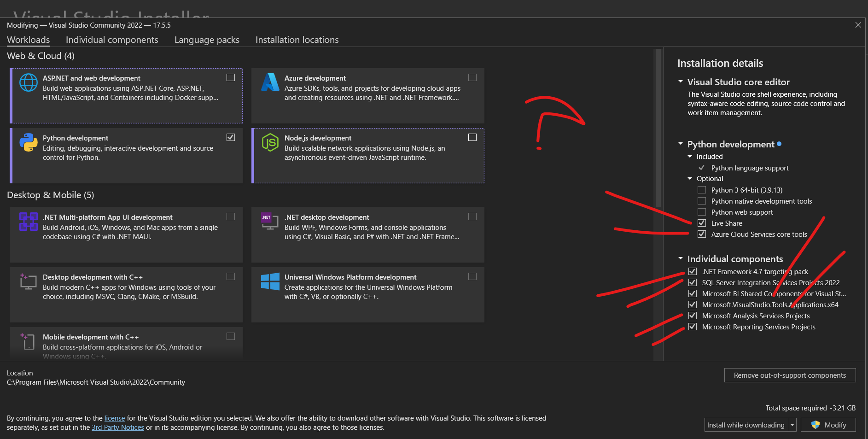The image size is (868, 439).
Task: Enable the Python web support option
Action: [702, 212]
